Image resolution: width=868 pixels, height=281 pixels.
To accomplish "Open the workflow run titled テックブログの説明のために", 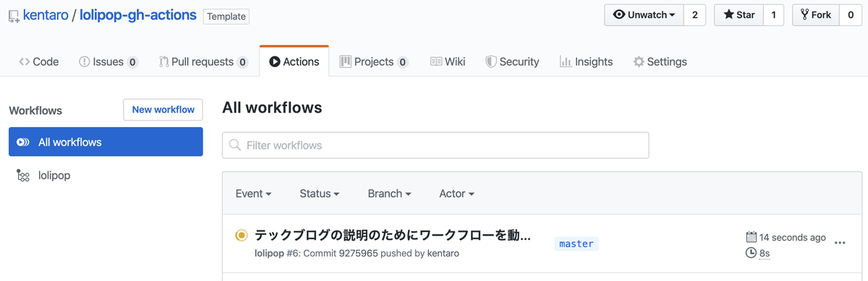I will (x=393, y=235).
